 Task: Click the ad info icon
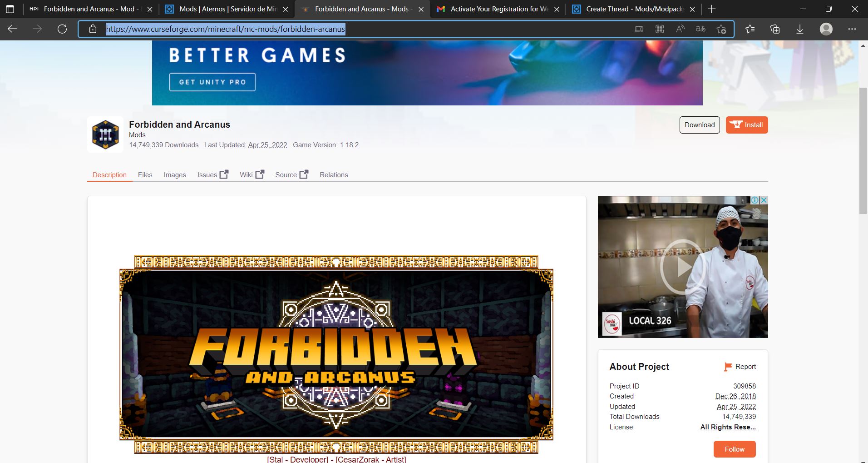755,200
